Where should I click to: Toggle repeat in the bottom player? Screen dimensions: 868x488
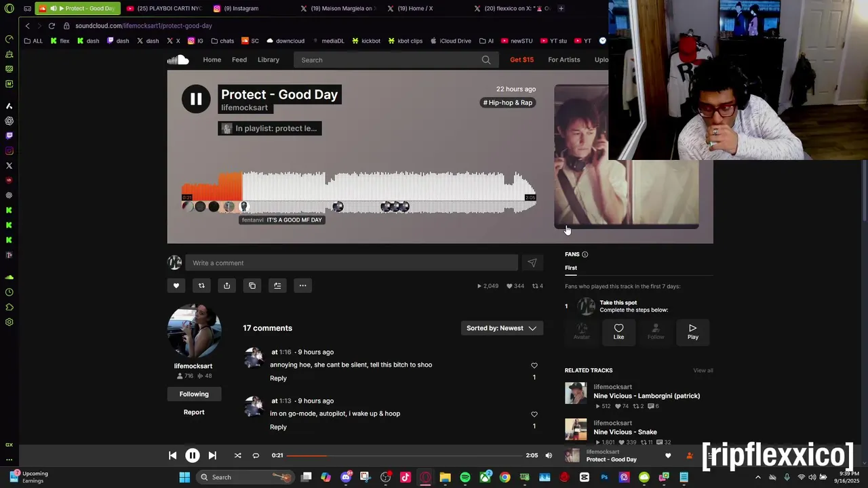256,455
